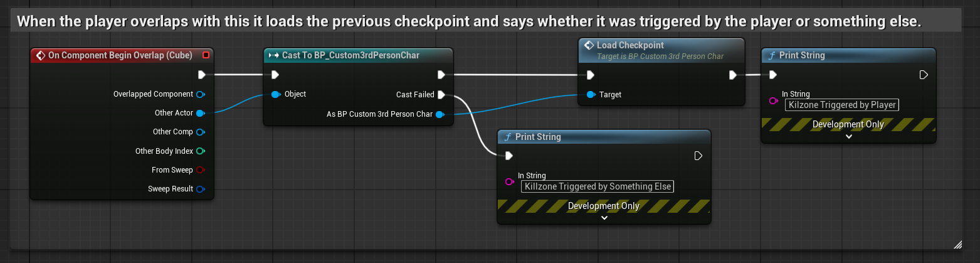Click exec input of player Print String node

773,75
